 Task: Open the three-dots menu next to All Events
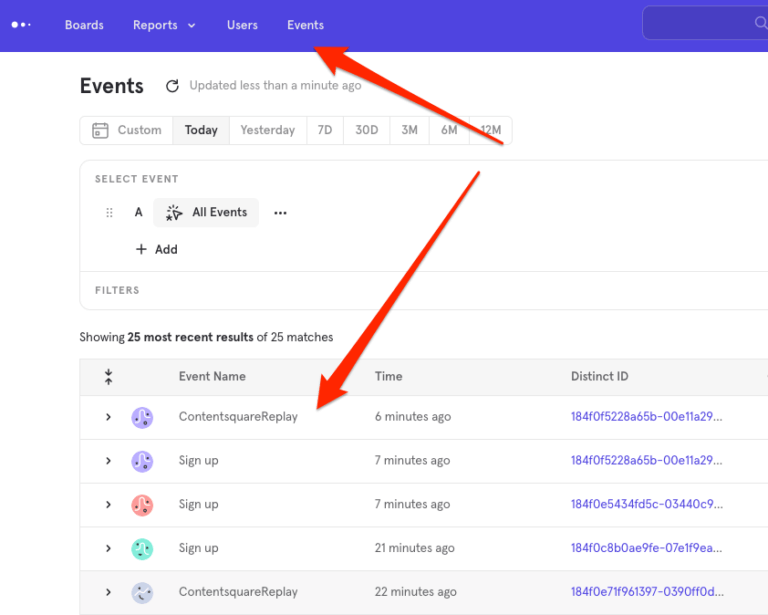click(x=280, y=212)
